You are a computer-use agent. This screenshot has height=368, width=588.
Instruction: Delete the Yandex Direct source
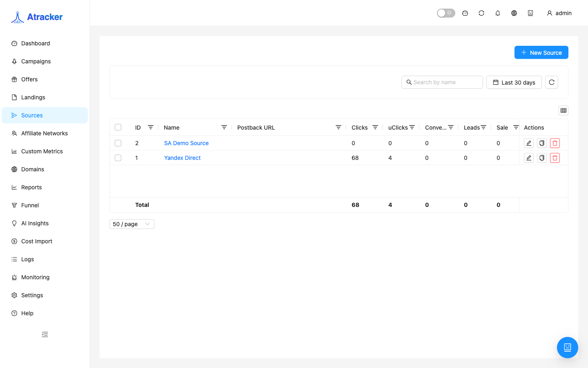555,158
